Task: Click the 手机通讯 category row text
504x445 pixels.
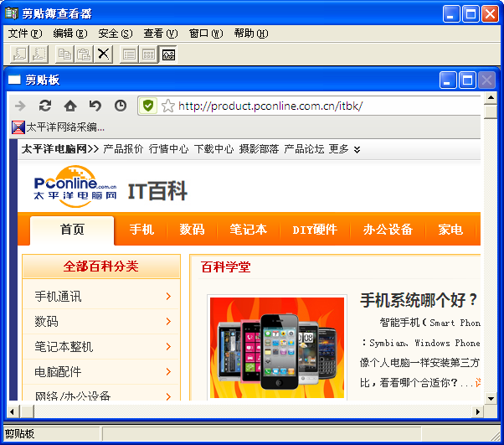Action: click(58, 297)
